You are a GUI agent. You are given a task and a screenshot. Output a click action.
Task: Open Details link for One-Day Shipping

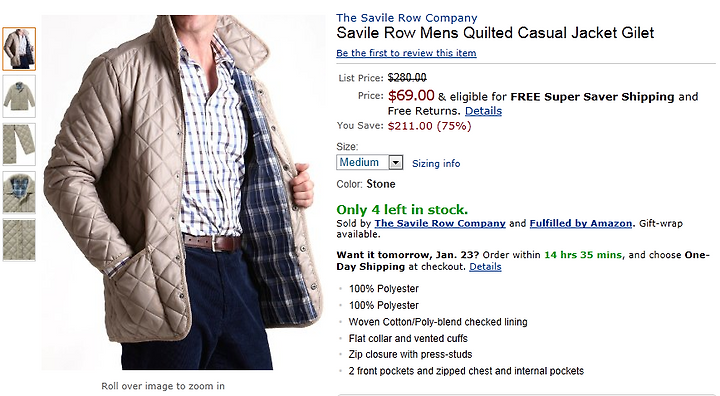485,267
